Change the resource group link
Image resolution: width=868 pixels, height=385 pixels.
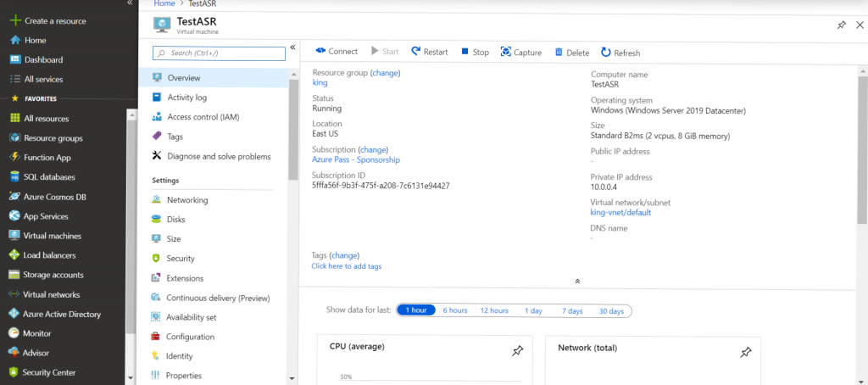386,73
